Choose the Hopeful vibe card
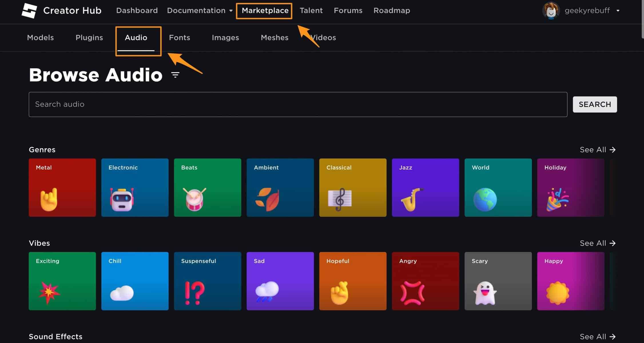This screenshot has width=644, height=343. point(353,281)
